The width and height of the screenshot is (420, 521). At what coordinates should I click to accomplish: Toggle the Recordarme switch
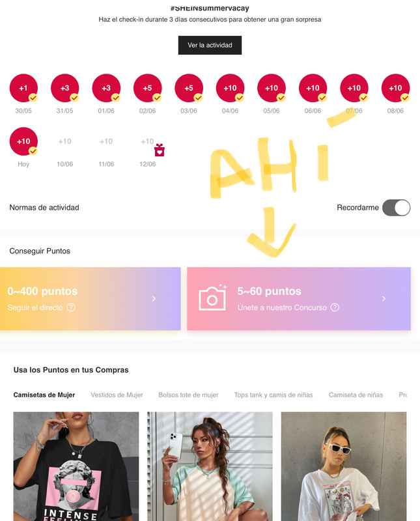click(x=396, y=208)
